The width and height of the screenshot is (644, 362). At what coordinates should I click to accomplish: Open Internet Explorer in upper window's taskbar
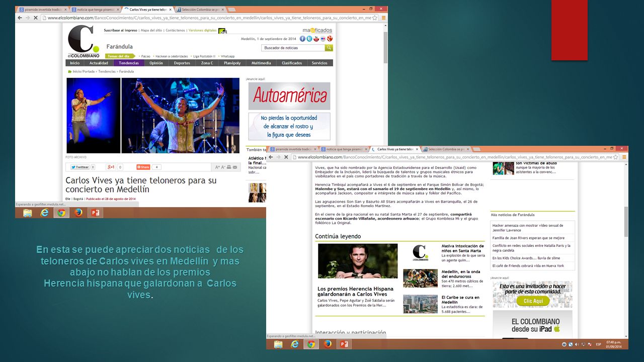(45, 213)
